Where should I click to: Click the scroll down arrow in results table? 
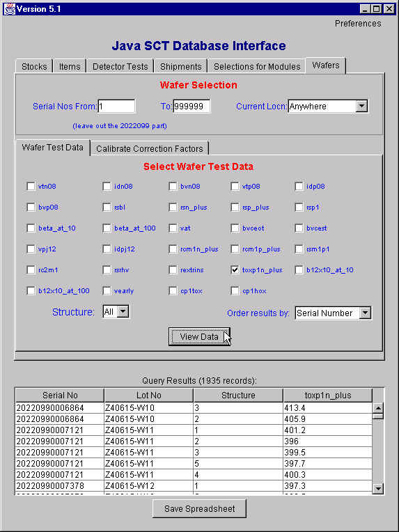pyautogui.click(x=378, y=489)
